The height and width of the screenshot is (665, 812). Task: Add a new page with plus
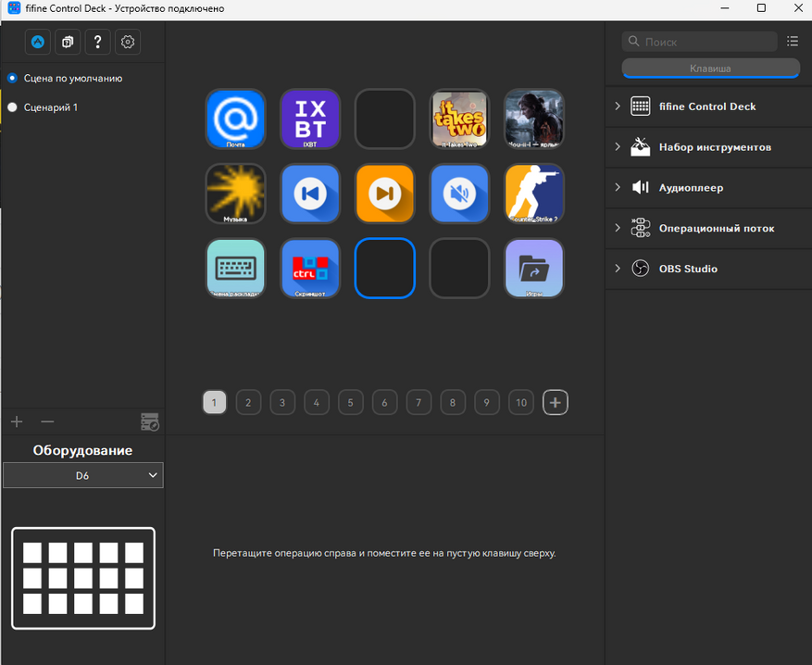pos(556,402)
